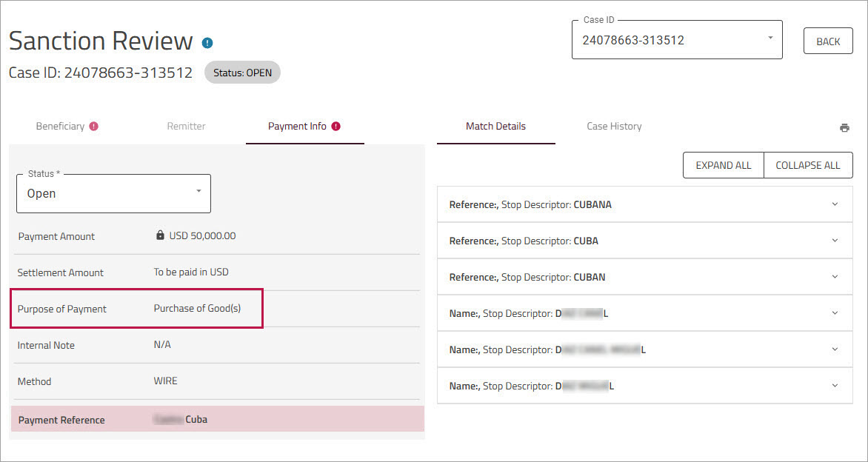Click the printer icon above match details
868x462 pixels.
844,127
